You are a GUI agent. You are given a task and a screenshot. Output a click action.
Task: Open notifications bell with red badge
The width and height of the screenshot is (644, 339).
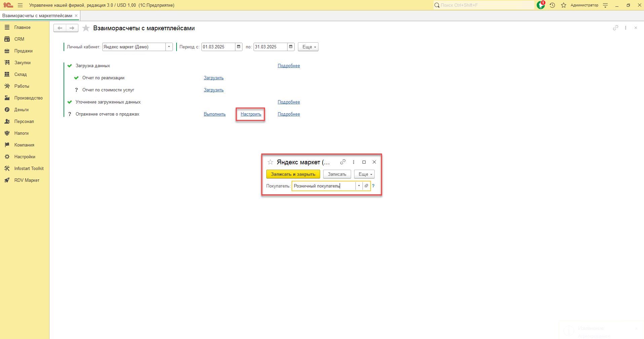541,5
